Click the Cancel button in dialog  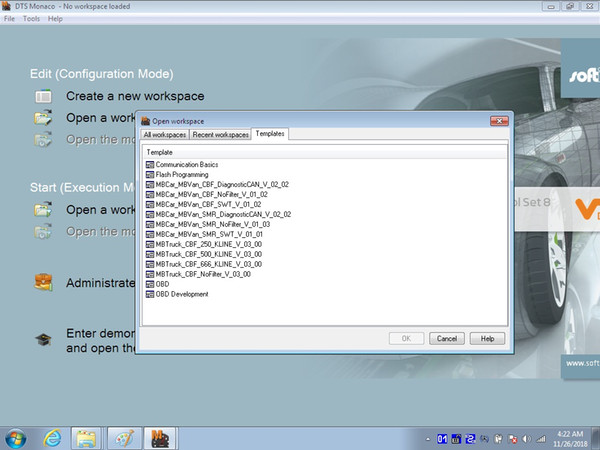pyautogui.click(x=447, y=339)
